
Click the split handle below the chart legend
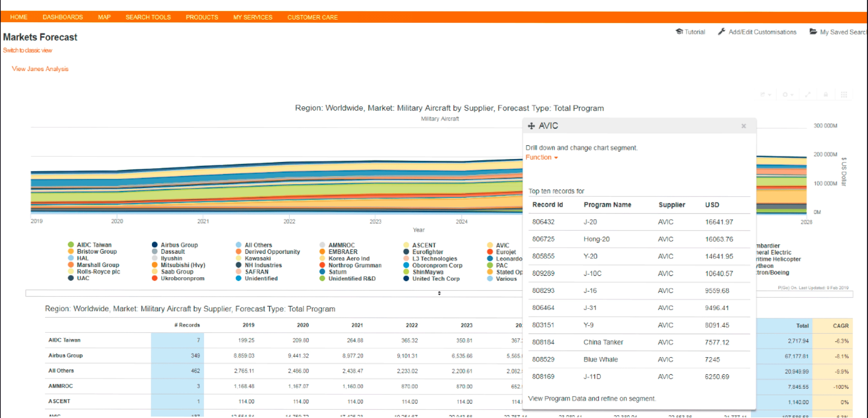439,293
